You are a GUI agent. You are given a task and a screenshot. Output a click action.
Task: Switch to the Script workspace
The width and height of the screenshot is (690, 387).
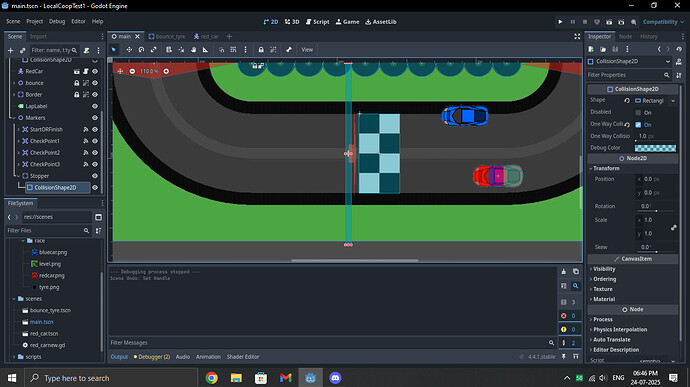point(317,22)
